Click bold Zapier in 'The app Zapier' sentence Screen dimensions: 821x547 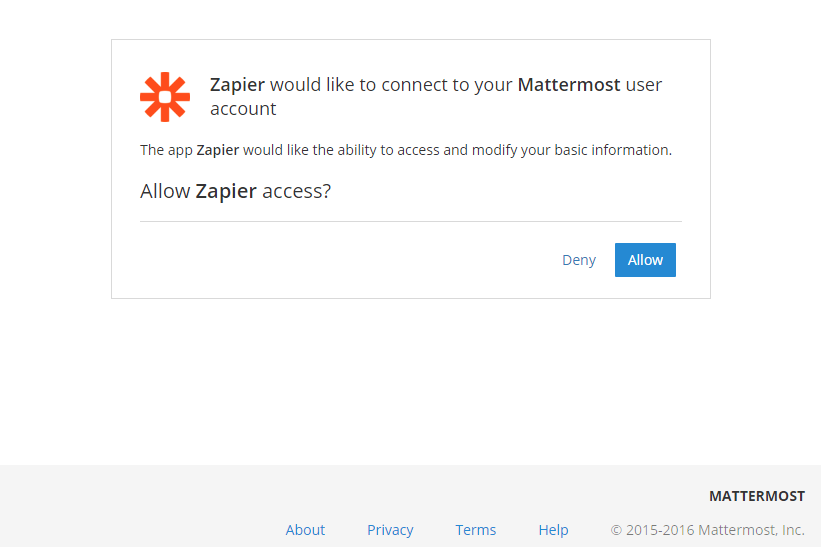click(217, 150)
